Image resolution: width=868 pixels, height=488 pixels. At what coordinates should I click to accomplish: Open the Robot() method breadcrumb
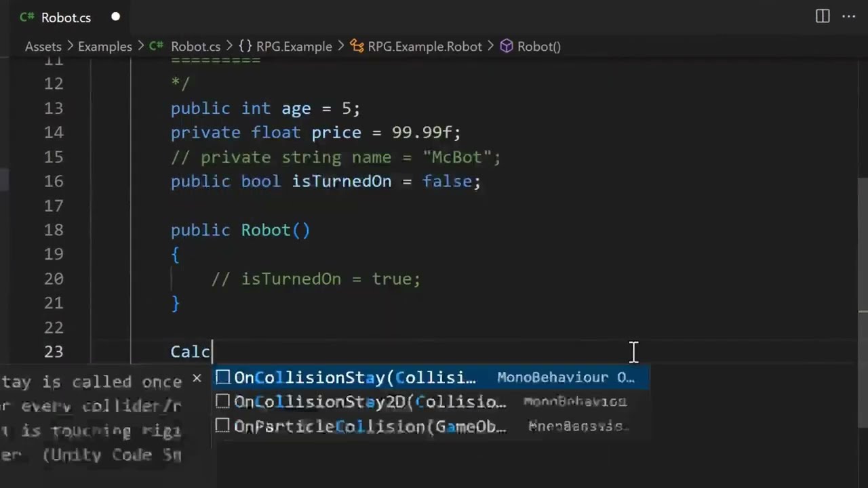point(538,47)
